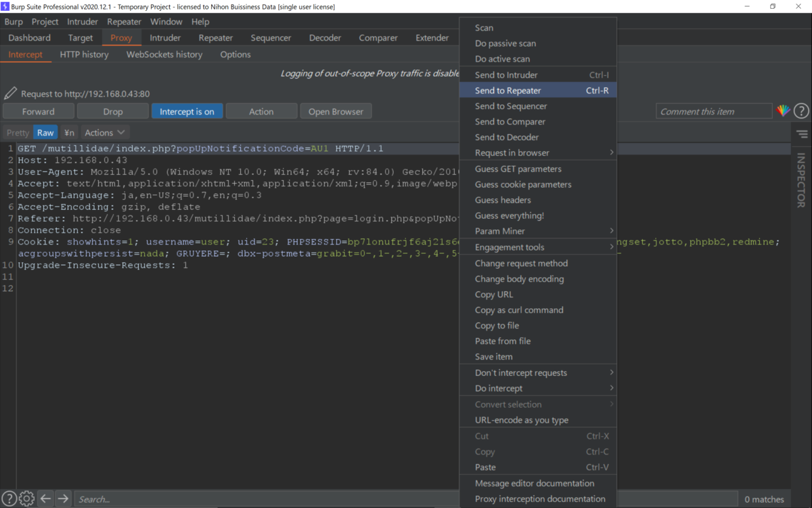812x508 pixels.
Task: Open the Burp menu in menu bar
Action: pos(14,22)
